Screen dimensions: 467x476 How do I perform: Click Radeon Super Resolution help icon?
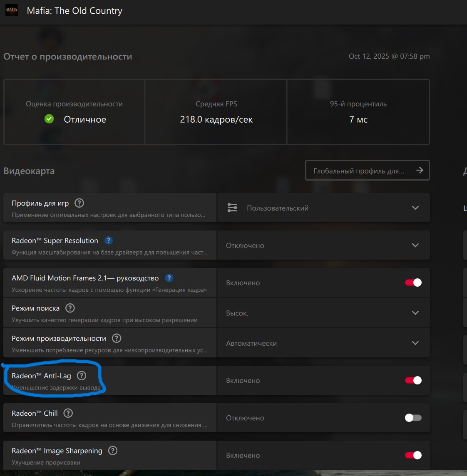(108, 240)
